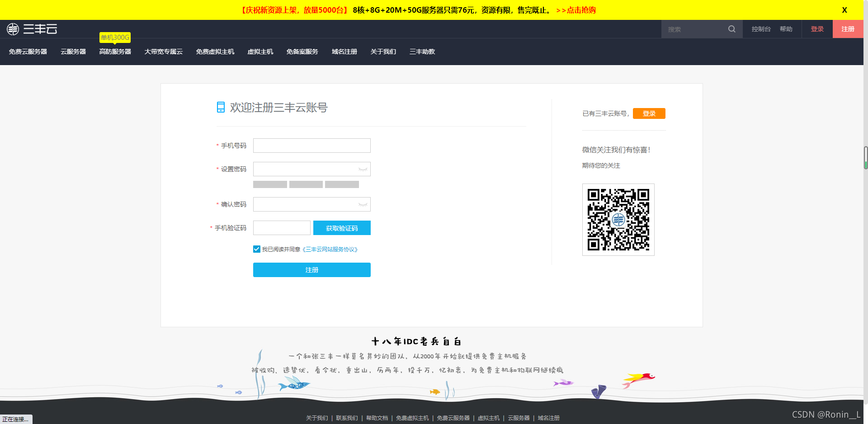Open 虚拟主机 in navigation bar
The width and height of the screenshot is (868, 424).
[x=260, y=52]
